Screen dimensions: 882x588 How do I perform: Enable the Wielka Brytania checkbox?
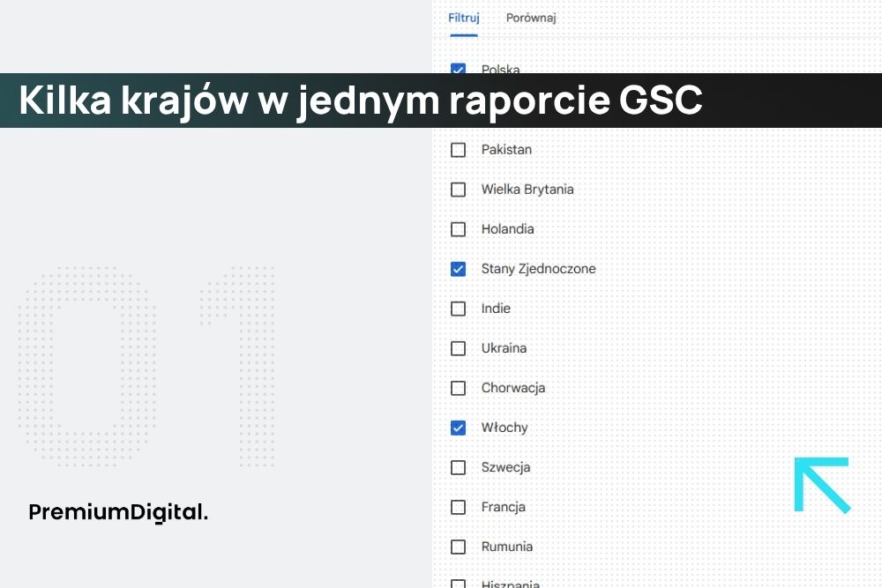coord(459,190)
